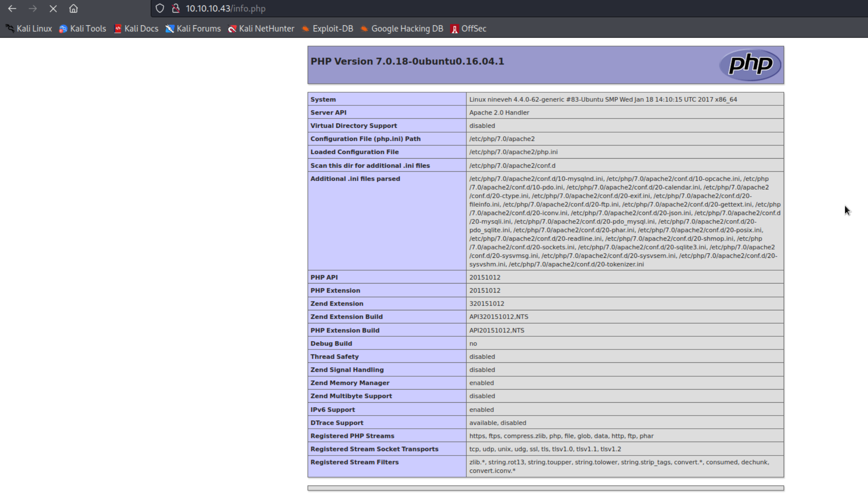The image size is (868, 504).
Task: Click the 'Zend Extension' row label
Action: coord(337,303)
